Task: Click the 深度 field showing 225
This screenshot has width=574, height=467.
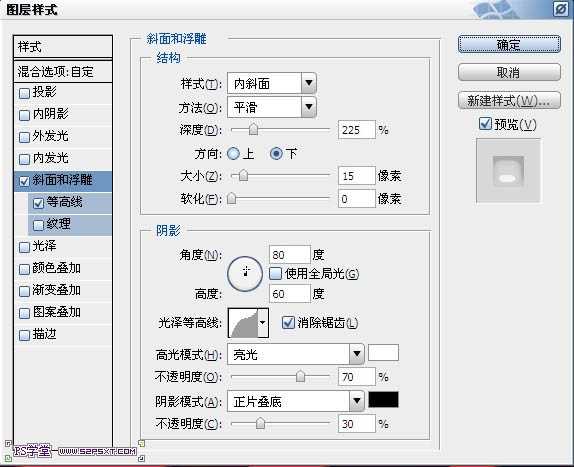Action: (x=357, y=130)
